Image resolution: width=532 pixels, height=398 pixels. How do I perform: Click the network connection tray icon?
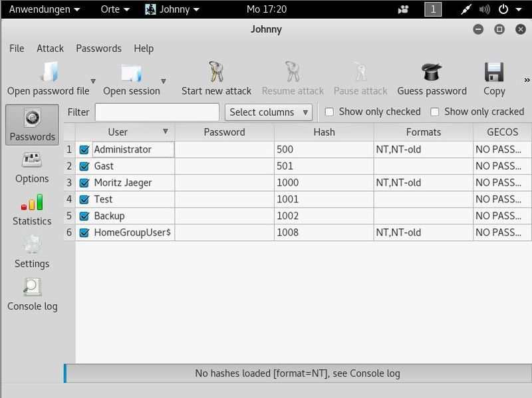click(466, 9)
